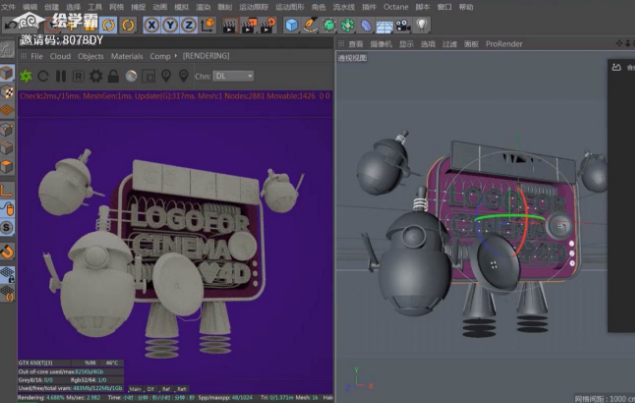Pause the Octane live render
Image resolution: width=635 pixels, height=403 pixels.
click(x=61, y=76)
